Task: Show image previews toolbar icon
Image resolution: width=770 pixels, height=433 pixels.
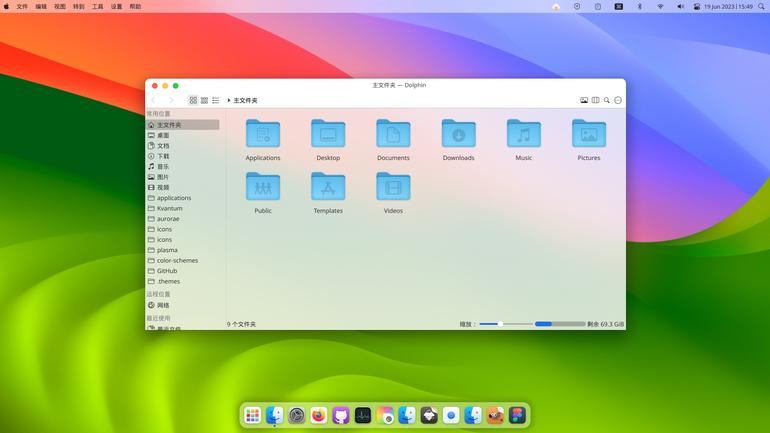Action: click(584, 100)
